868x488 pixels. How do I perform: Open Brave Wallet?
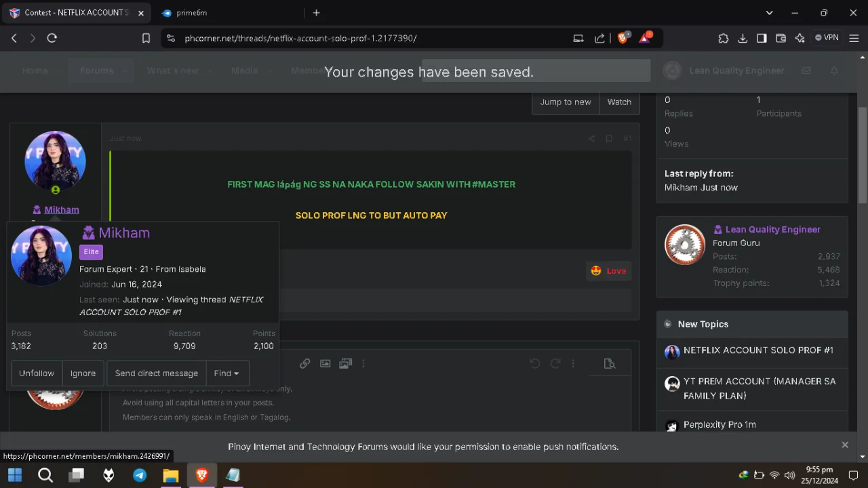click(x=781, y=39)
